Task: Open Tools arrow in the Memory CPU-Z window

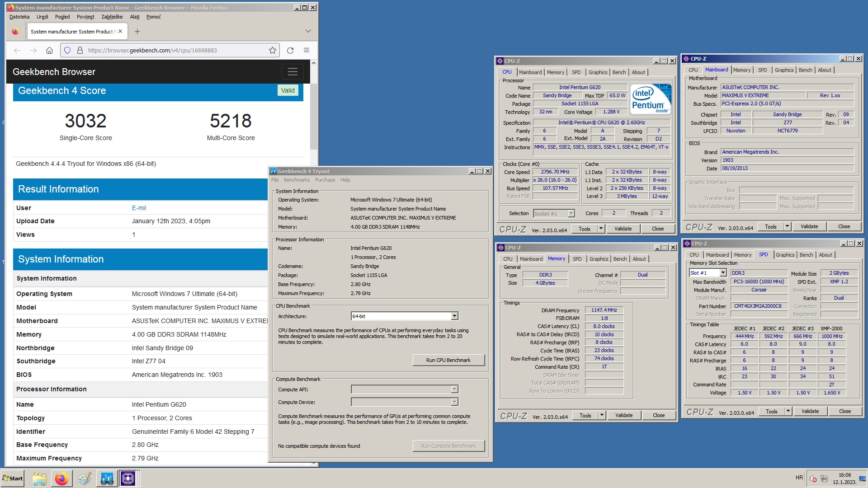Action: tap(602, 416)
